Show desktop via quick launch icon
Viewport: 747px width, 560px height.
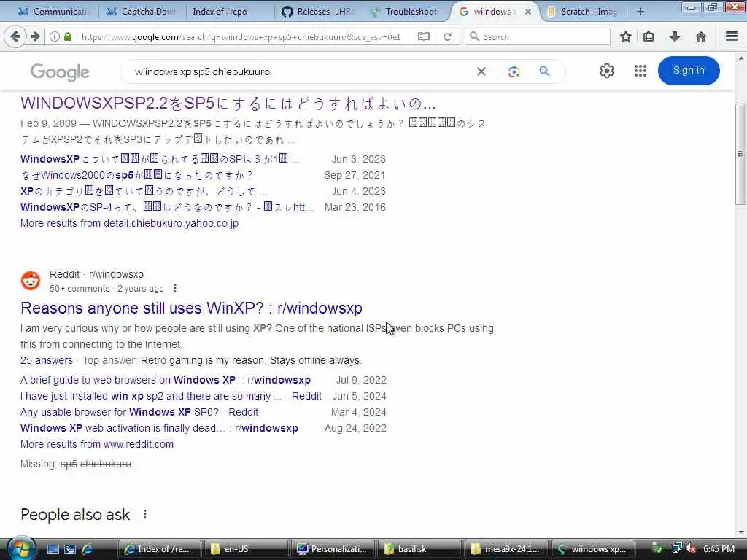tap(53, 549)
